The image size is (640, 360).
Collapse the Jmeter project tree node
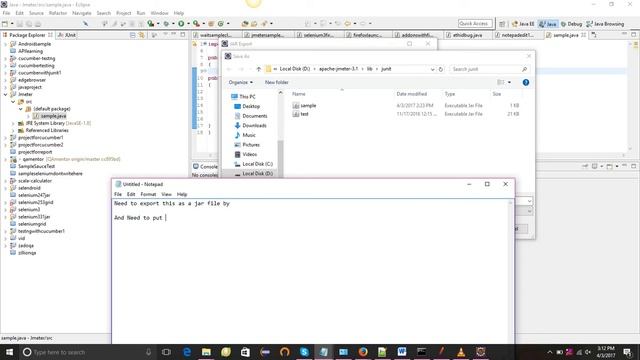coord(5,94)
